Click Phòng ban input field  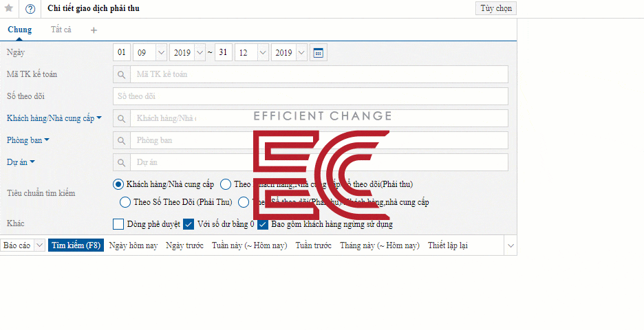(319, 140)
